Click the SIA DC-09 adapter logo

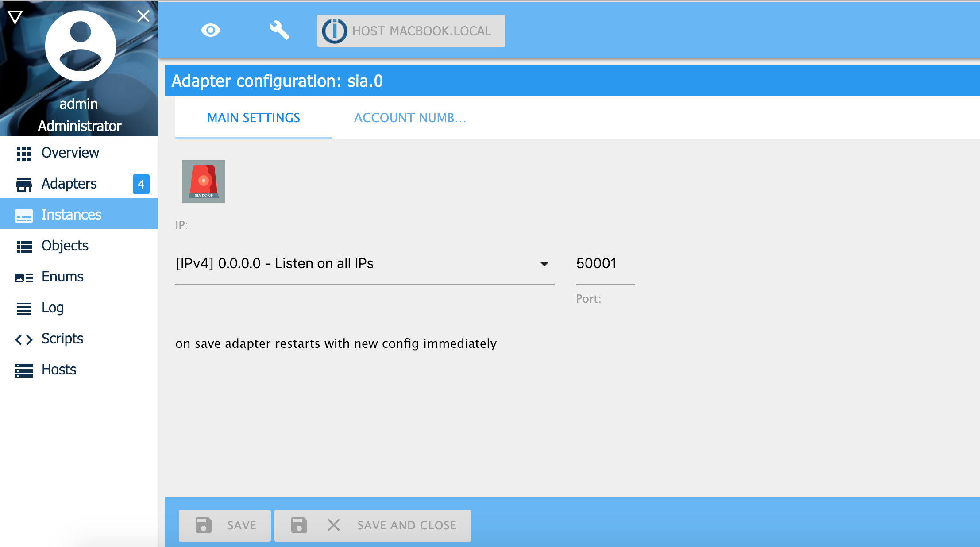tap(203, 181)
